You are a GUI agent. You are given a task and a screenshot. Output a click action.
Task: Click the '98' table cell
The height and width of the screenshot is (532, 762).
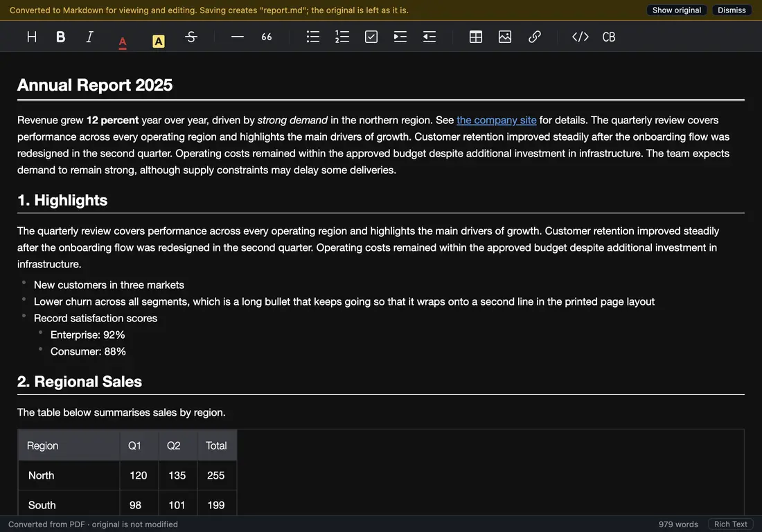tap(139, 504)
